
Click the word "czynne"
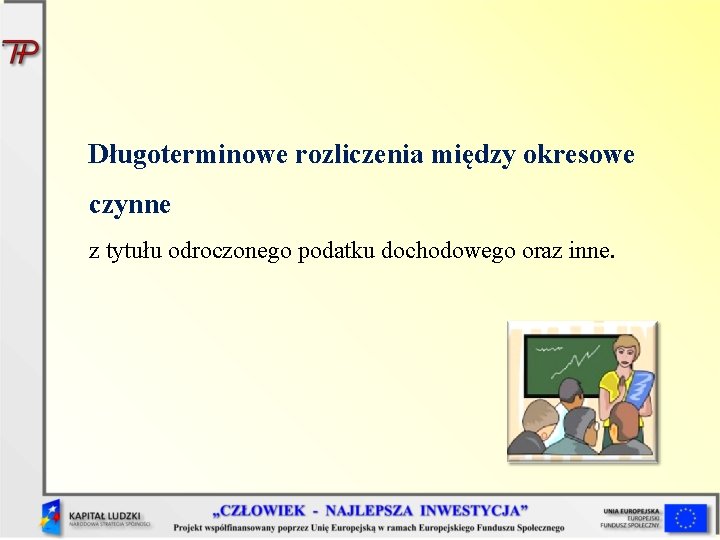click(x=129, y=205)
